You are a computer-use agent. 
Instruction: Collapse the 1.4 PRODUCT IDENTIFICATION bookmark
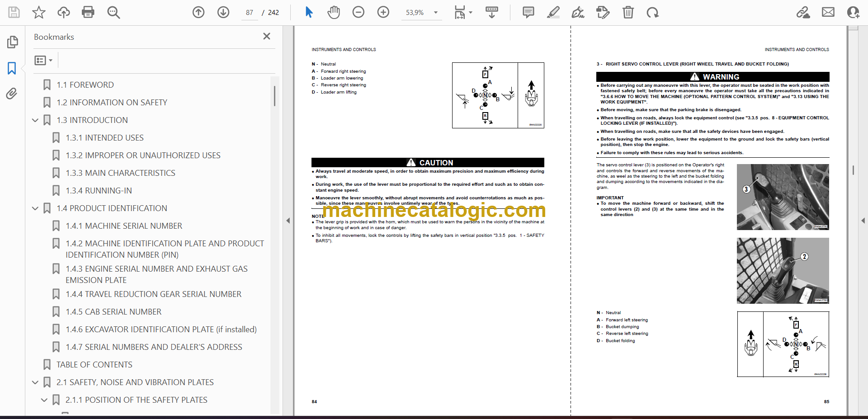click(35, 208)
